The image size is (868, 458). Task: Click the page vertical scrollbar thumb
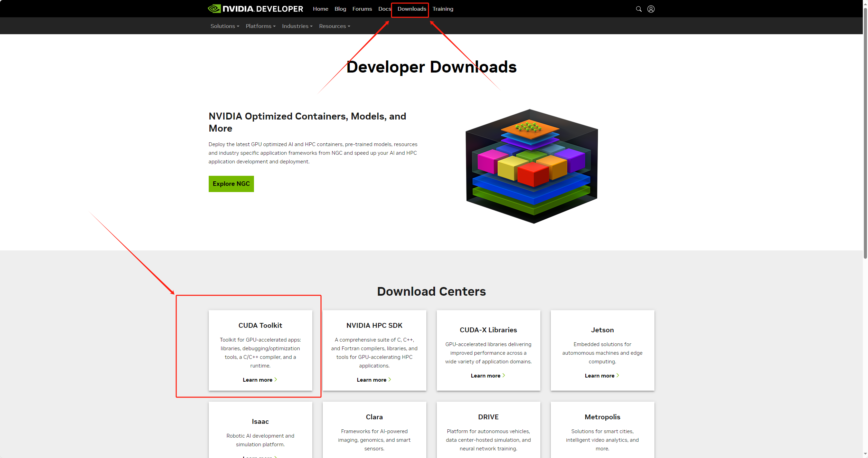pyautogui.click(x=865, y=133)
